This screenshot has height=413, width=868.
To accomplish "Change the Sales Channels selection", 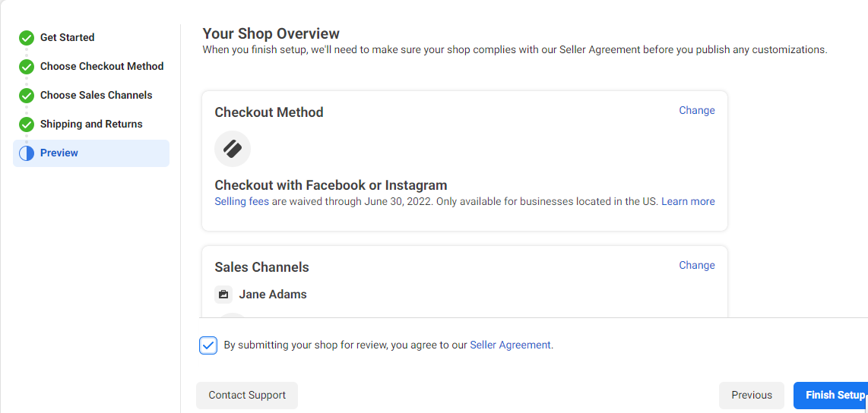I will [697, 265].
